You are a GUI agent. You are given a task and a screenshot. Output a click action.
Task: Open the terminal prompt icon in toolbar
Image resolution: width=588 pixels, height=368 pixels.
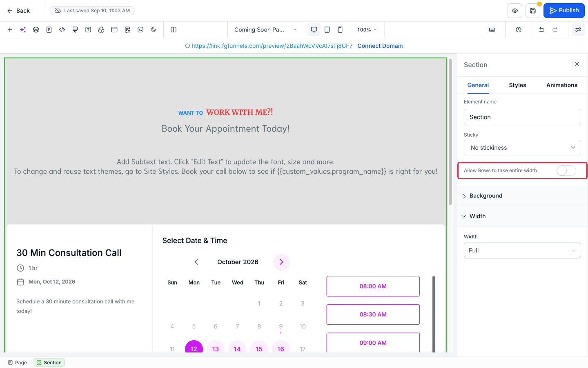coord(140,29)
